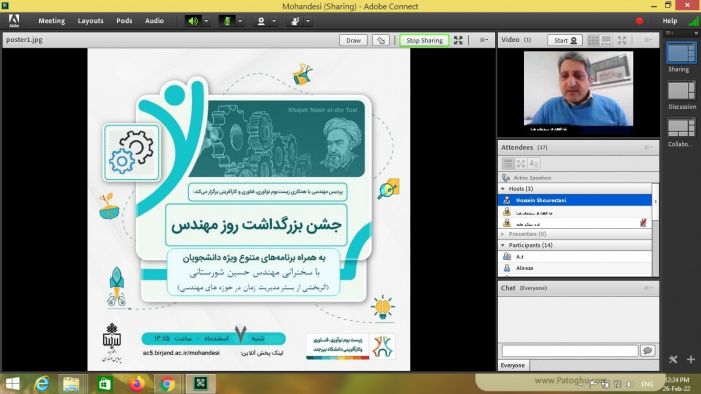
Task: Open Firefox from taskbar
Action: click(x=137, y=384)
